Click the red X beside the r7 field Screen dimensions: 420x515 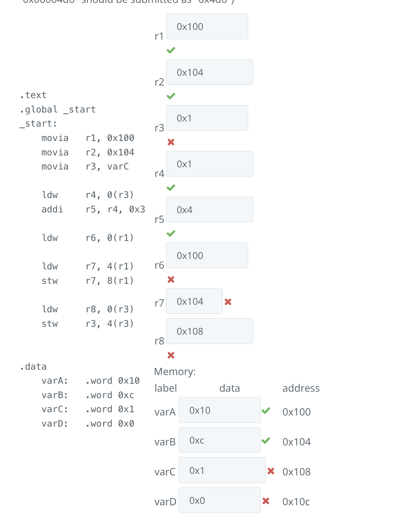point(228,301)
